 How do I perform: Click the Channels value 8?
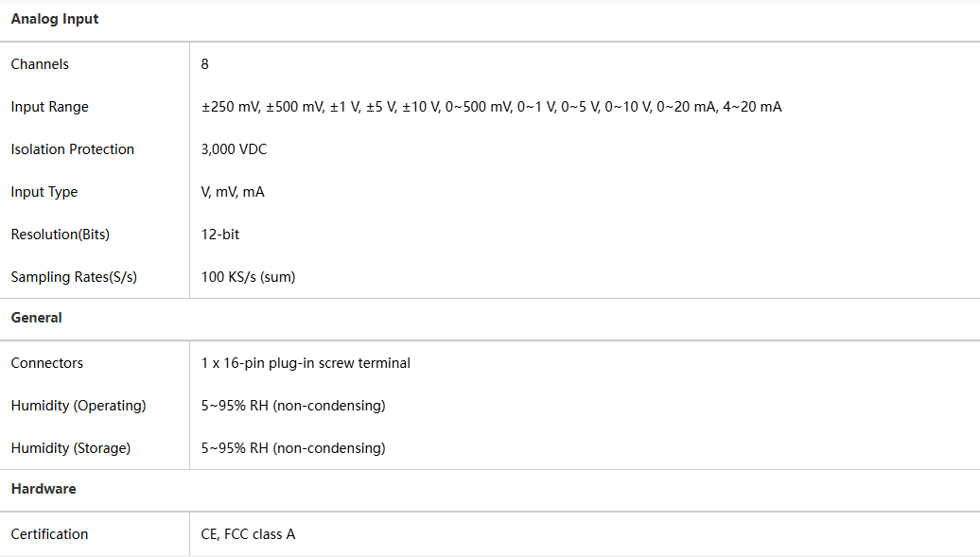tap(205, 64)
